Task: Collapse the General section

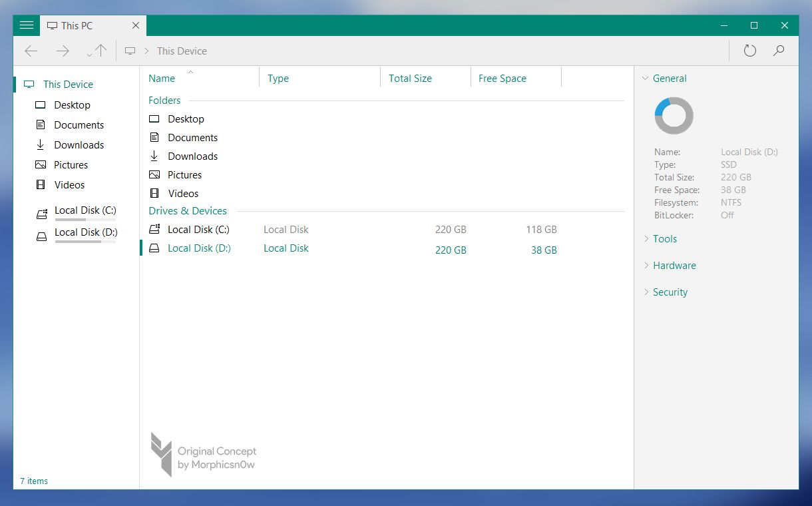Action: [670, 78]
